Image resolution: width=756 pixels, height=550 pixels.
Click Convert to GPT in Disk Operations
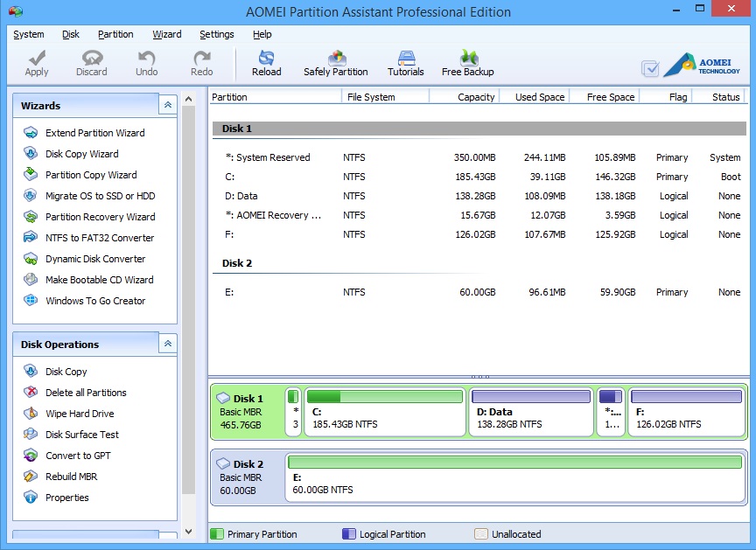(78, 456)
